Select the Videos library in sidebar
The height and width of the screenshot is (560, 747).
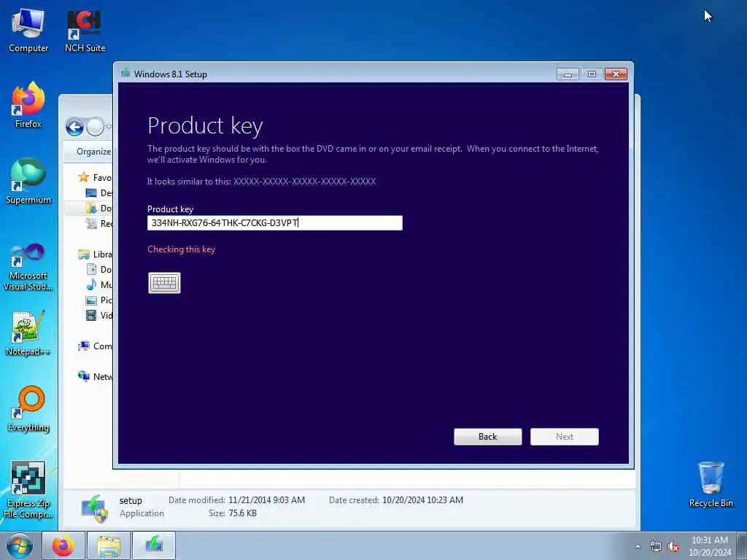(99, 315)
